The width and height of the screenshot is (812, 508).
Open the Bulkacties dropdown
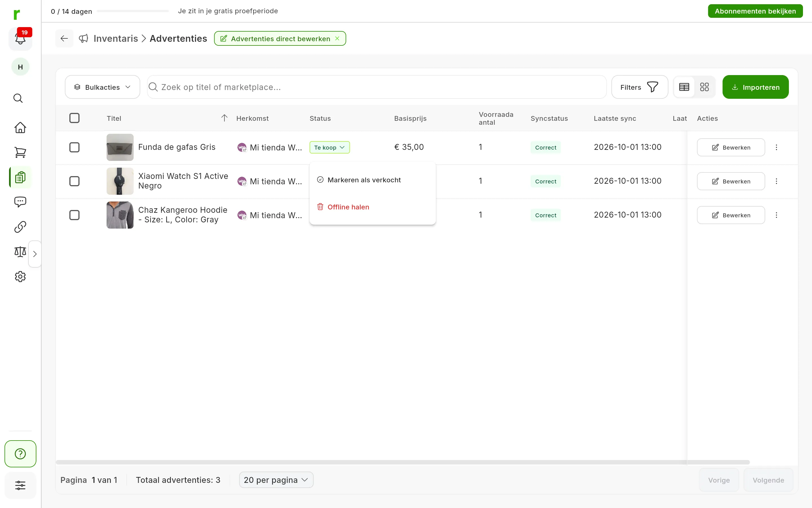click(x=102, y=87)
